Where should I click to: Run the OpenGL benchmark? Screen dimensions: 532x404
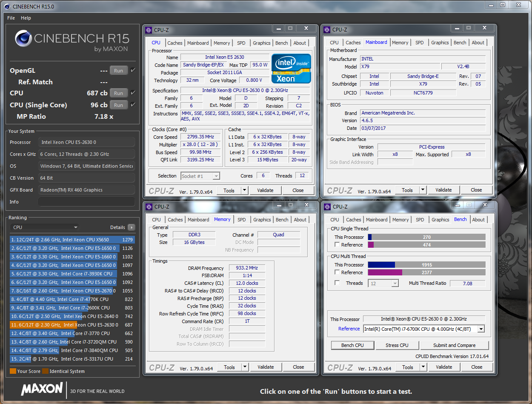tap(119, 71)
